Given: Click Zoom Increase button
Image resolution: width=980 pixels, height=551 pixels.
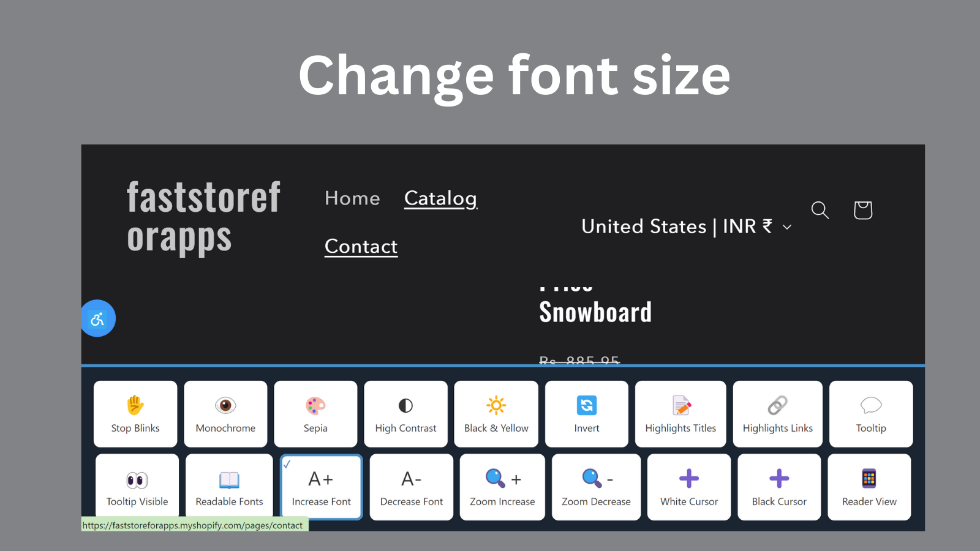Looking at the screenshot, I should point(502,487).
